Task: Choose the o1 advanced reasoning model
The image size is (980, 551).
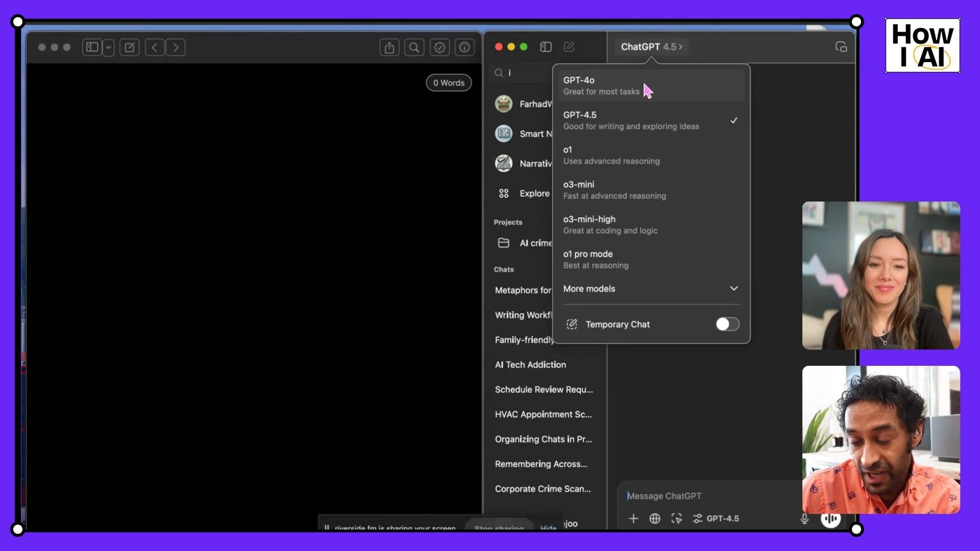Action: [x=651, y=155]
